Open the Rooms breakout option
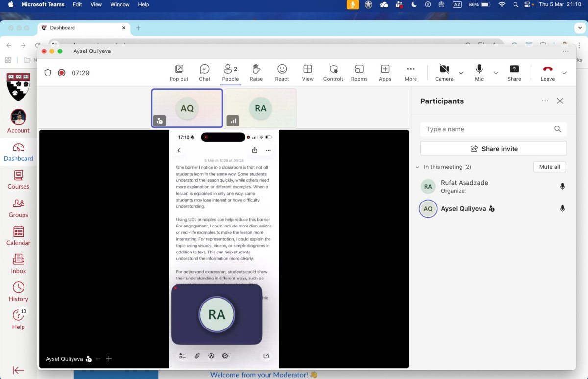 [359, 73]
